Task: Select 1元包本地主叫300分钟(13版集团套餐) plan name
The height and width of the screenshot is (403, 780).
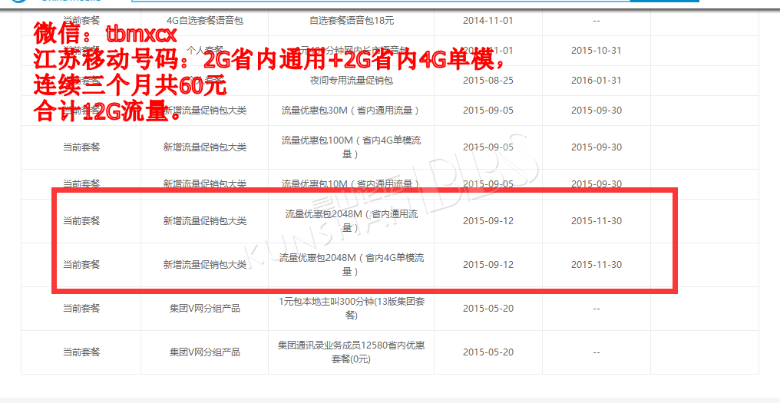Action: pos(351,308)
